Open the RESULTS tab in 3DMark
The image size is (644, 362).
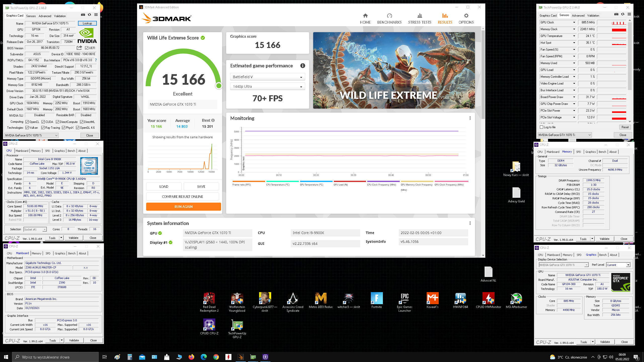point(445,19)
